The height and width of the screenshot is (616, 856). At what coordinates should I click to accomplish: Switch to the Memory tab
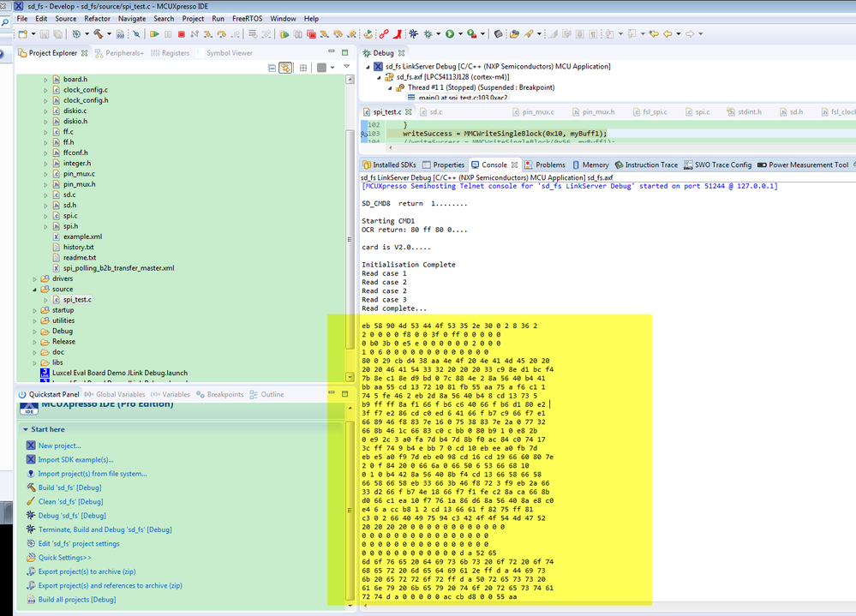click(590, 164)
